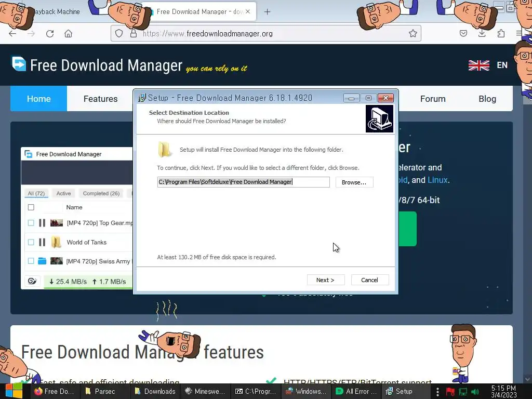The image size is (532, 399).
Task: Tick the checkbox for Top Gear row
Action: (x=31, y=223)
